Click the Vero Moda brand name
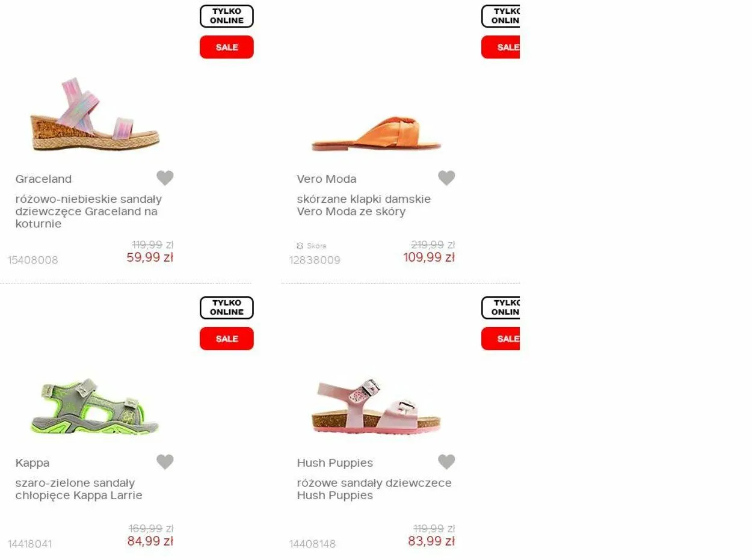 [x=326, y=179]
